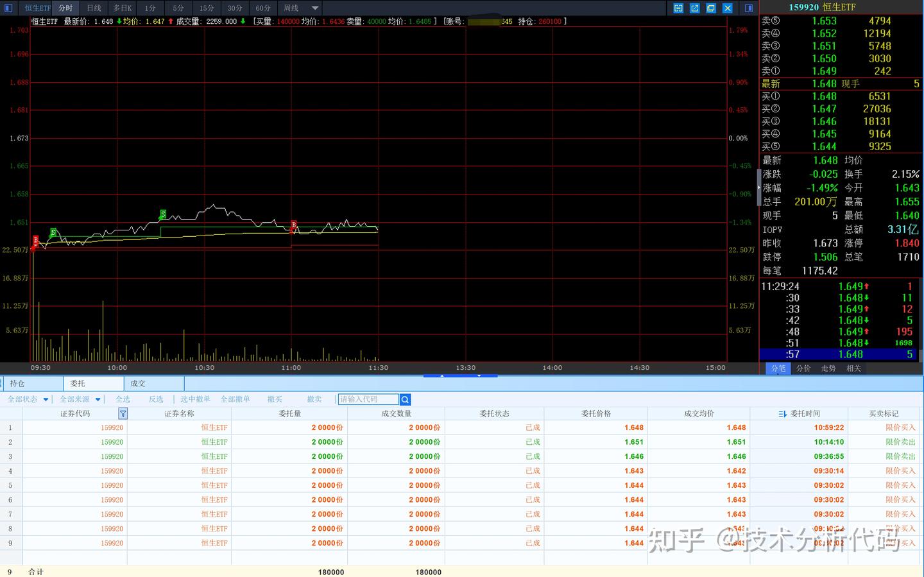Select the order row timed 09:30:14
Viewport: 924px width, 577px height.
point(461,471)
